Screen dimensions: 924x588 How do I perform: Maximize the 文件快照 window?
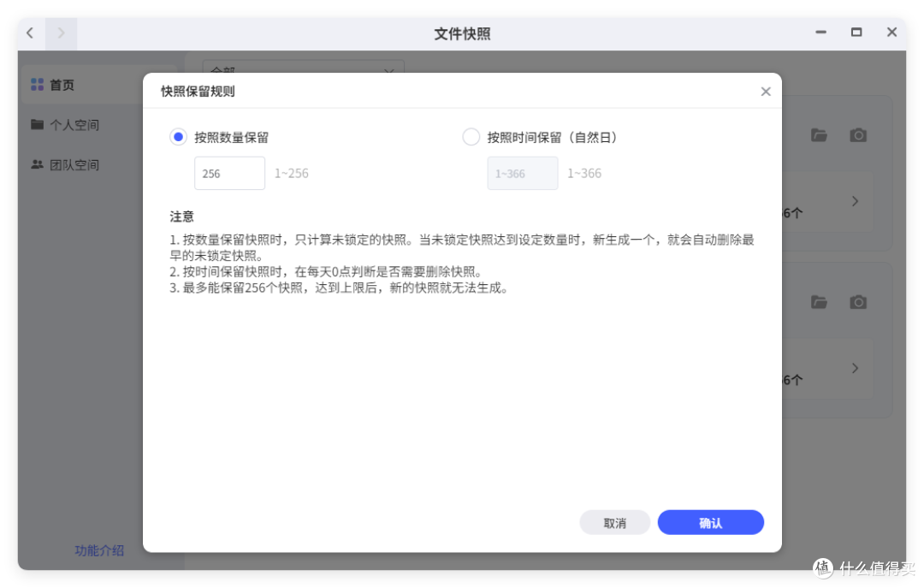pos(856,33)
